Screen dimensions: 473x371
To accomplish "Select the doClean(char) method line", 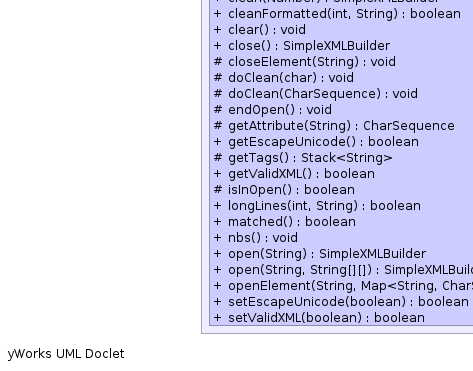I will tap(284, 78).
